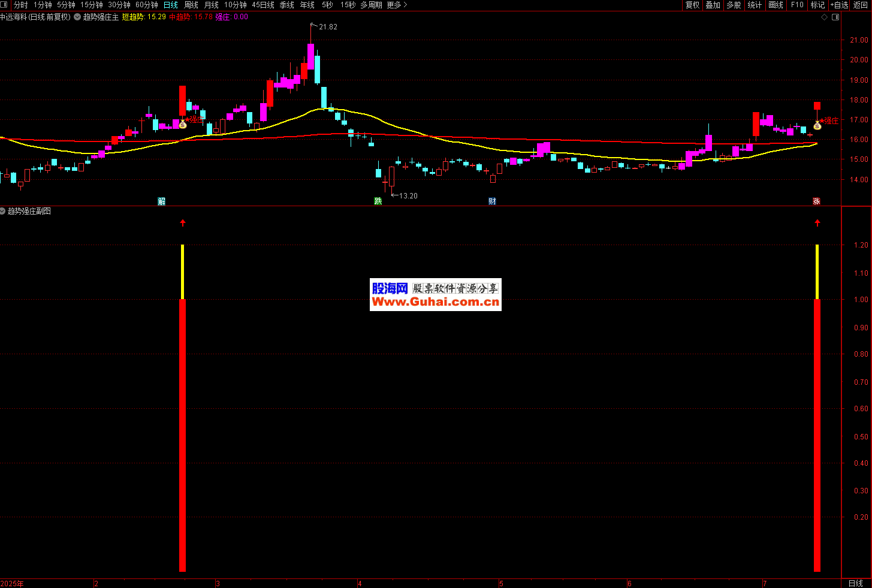Add stock with +自选 button
Screen dimensions: 872x588
coord(839,5)
